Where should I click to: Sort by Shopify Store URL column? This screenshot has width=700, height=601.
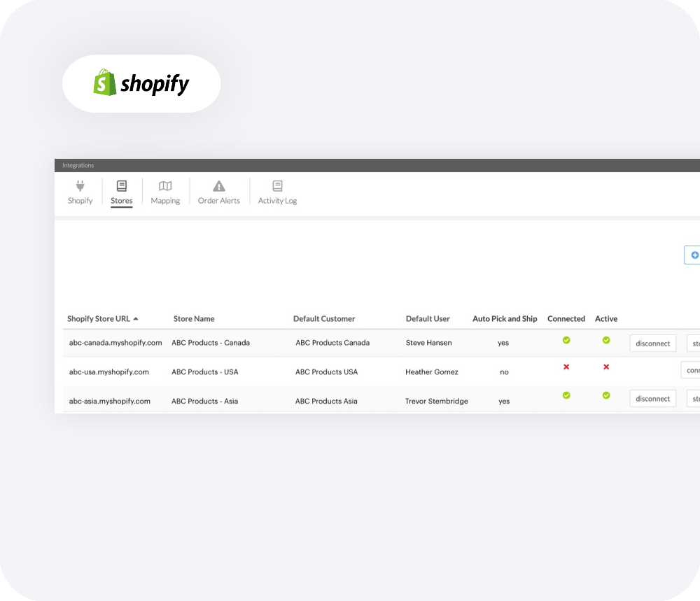tap(102, 318)
